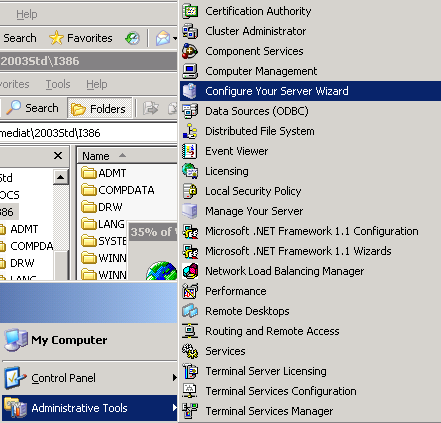Click the Event Viewer icon
This screenshot has width=441, height=423.
[190, 151]
